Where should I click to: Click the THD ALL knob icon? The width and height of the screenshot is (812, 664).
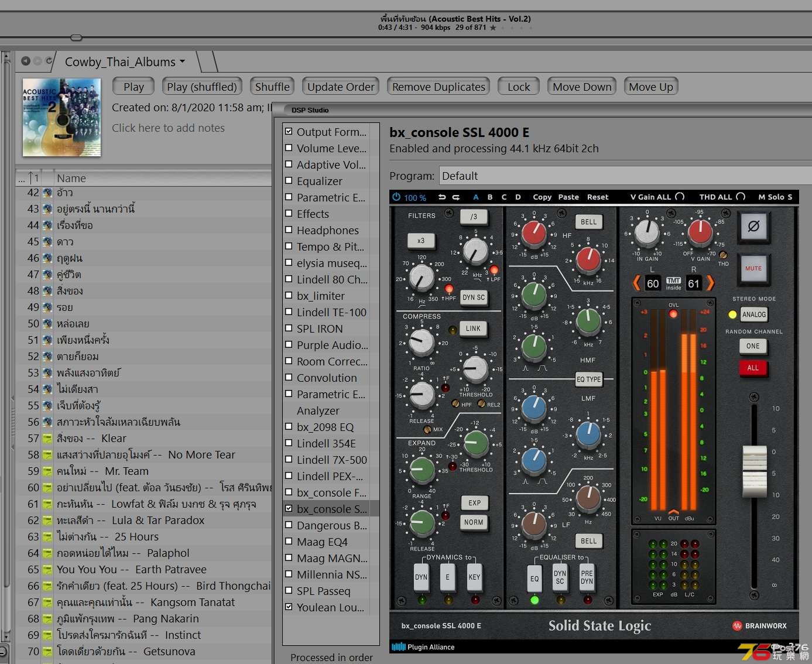tap(741, 197)
